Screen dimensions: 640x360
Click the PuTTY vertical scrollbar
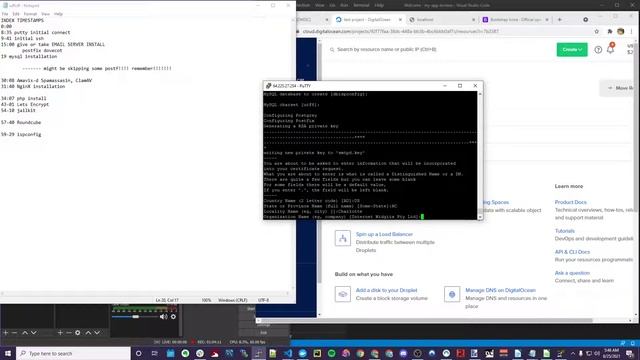pyautogui.click(x=480, y=155)
